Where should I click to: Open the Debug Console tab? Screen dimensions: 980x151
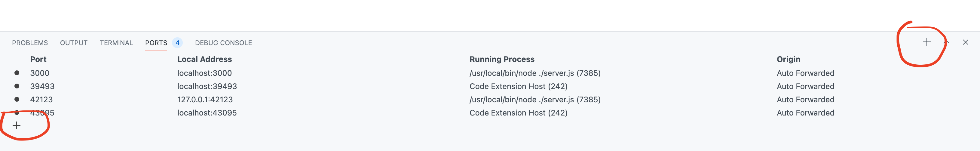(x=223, y=43)
